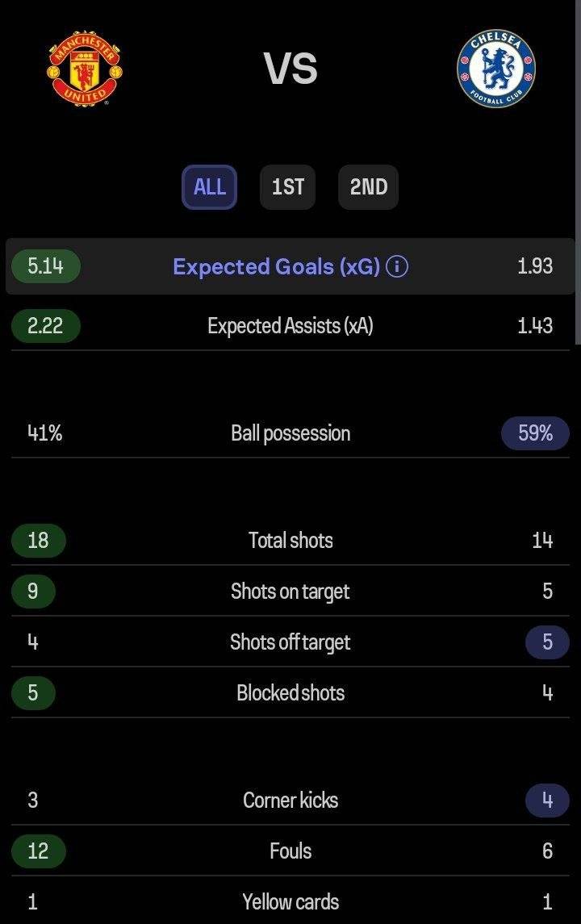Select the Ball possession row label
Viewport: 581px width, 924px height.
tap(290, 433)
